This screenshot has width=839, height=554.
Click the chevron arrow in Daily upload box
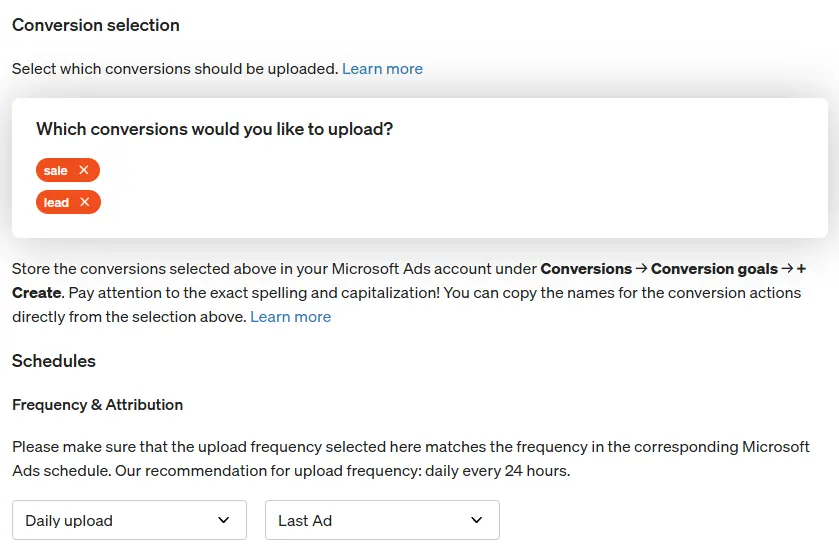223,520
